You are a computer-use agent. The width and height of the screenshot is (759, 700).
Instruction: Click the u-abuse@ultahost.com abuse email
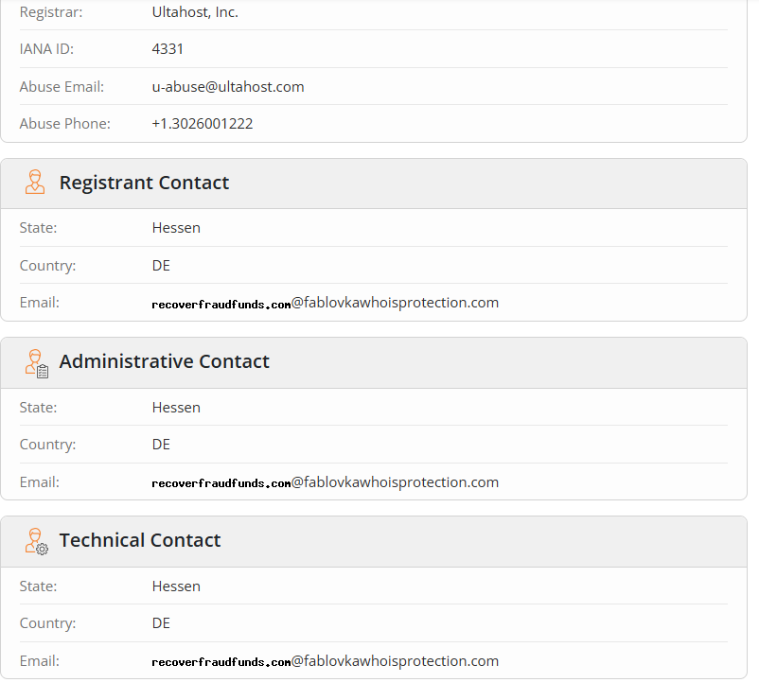tap(228, 86)
